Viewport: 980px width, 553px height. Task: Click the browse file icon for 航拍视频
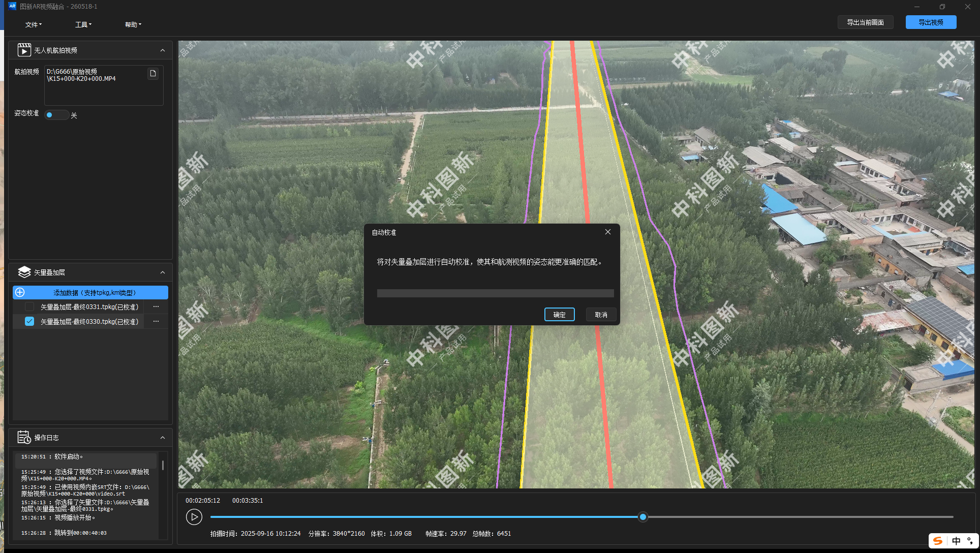coord(153,74)
